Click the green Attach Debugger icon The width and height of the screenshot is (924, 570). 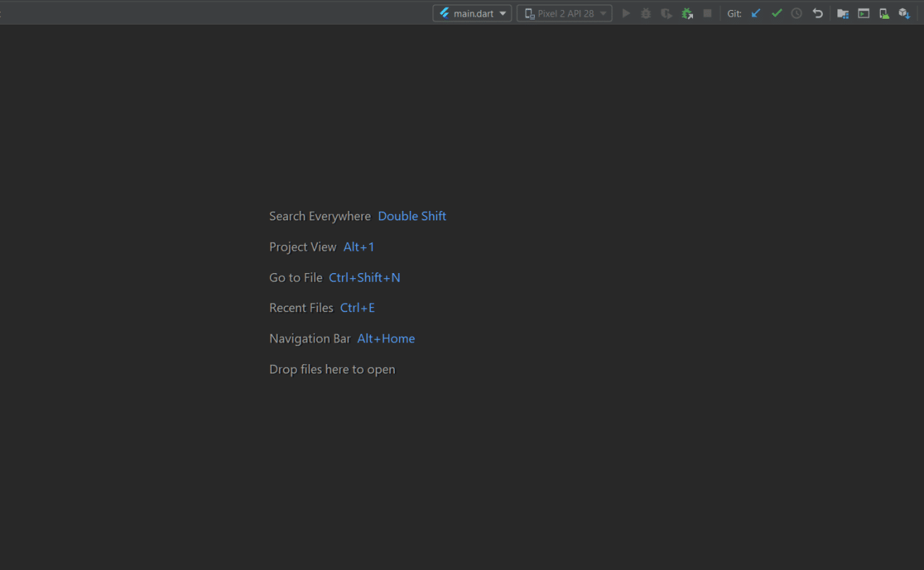coord(687,13)
